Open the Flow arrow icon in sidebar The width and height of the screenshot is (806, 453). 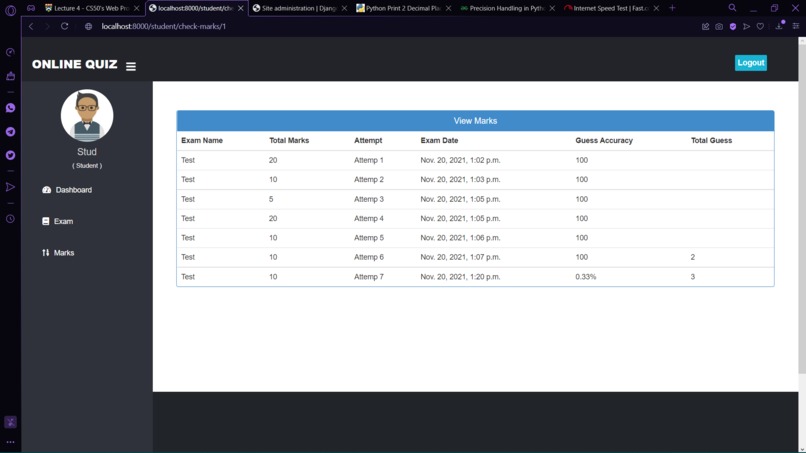pos(10,187)
